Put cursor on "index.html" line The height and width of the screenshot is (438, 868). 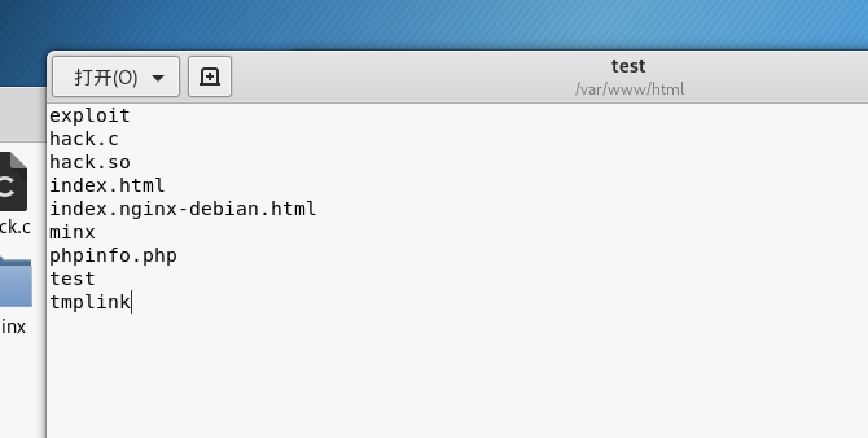[x=107, y=186]
